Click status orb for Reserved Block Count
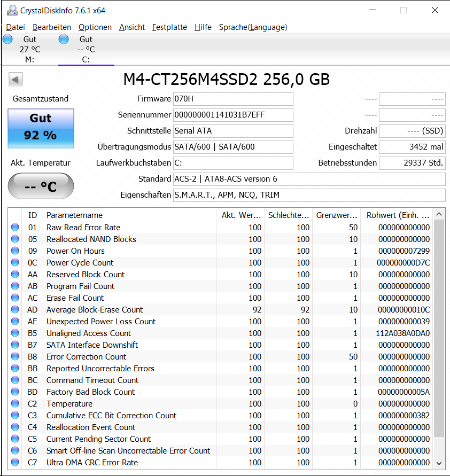The height and width of the screenshot is (476, 450). tap(15, 274)
